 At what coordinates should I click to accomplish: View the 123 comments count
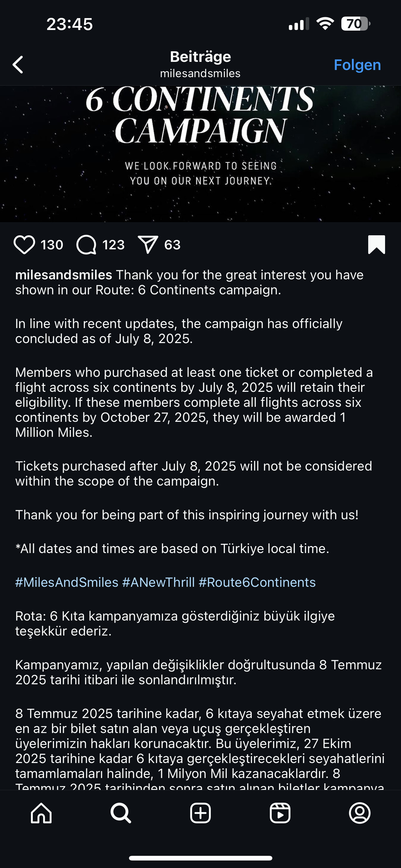coord(113,245)
